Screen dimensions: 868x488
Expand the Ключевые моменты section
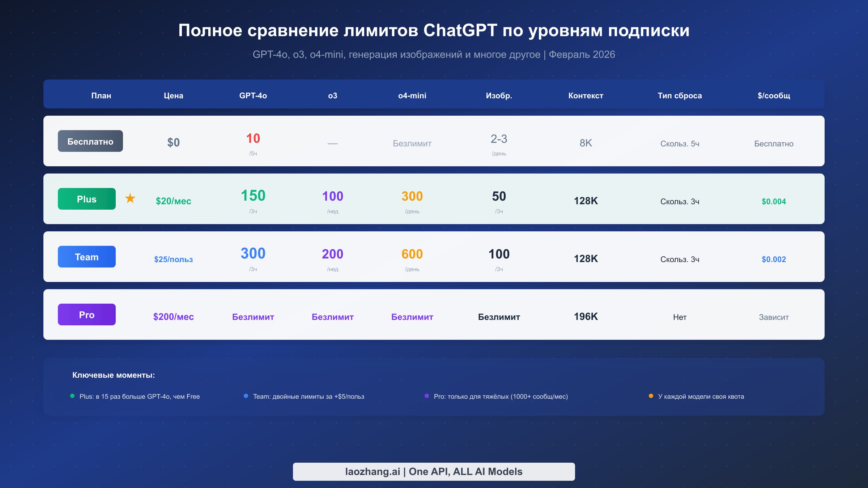[113, 375]
